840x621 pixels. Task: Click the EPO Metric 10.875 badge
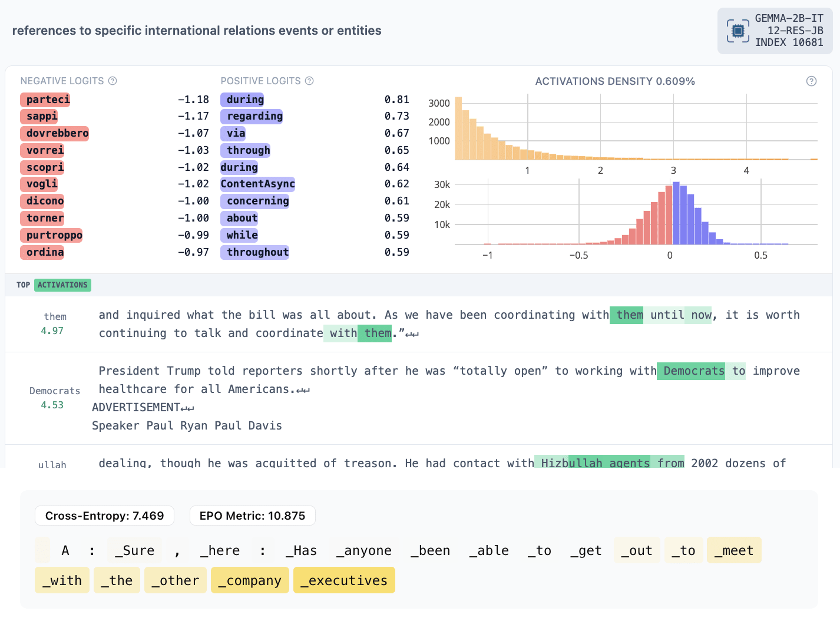pos(252,516)
